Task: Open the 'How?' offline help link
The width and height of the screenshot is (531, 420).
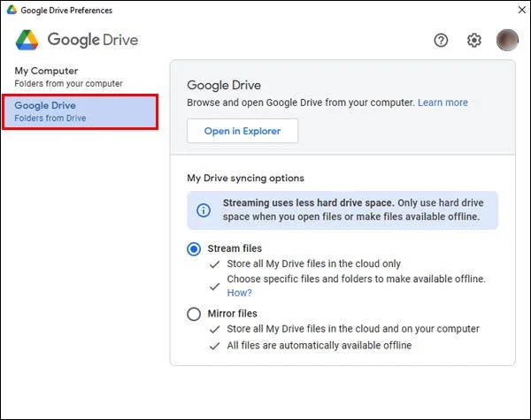Action: coord(239,293)
